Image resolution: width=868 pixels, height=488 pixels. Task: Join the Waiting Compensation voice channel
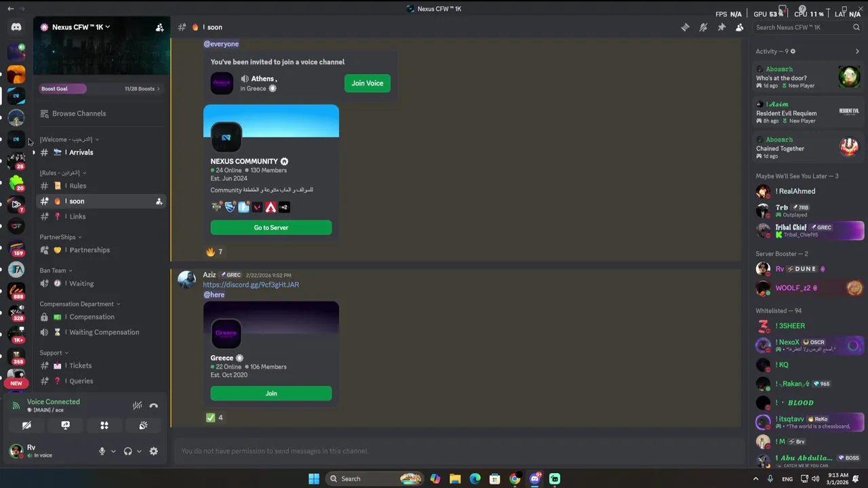point(100,332)
